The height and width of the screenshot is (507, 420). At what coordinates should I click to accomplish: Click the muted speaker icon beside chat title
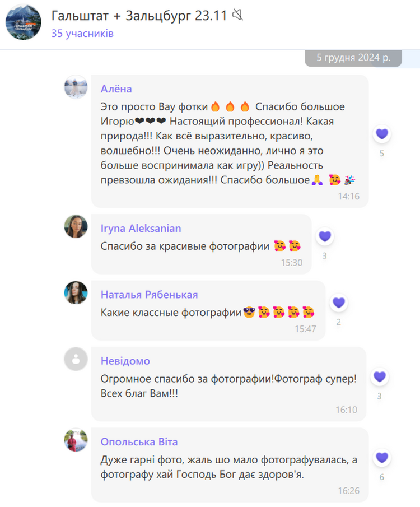238,15
